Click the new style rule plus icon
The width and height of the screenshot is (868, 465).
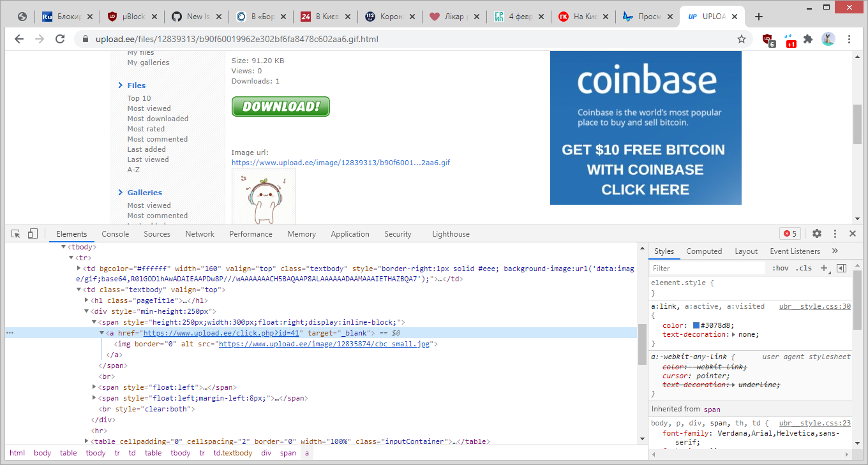tap(824, 269)
